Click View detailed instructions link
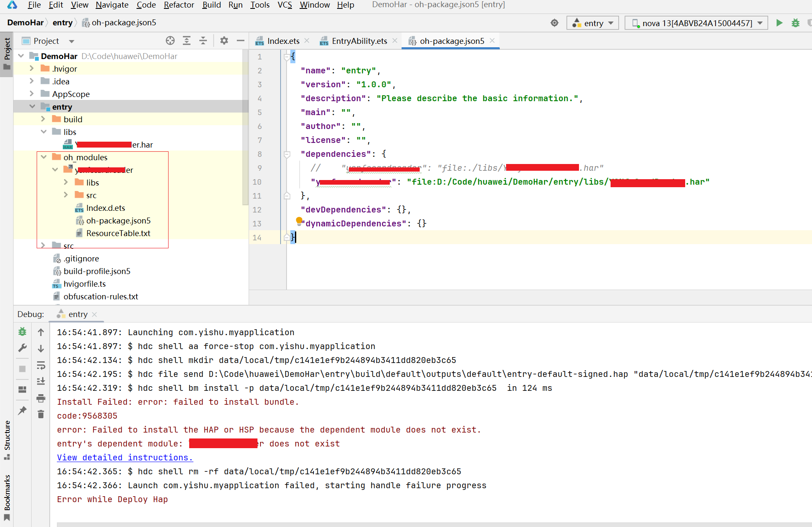 (x=125, y=457)
